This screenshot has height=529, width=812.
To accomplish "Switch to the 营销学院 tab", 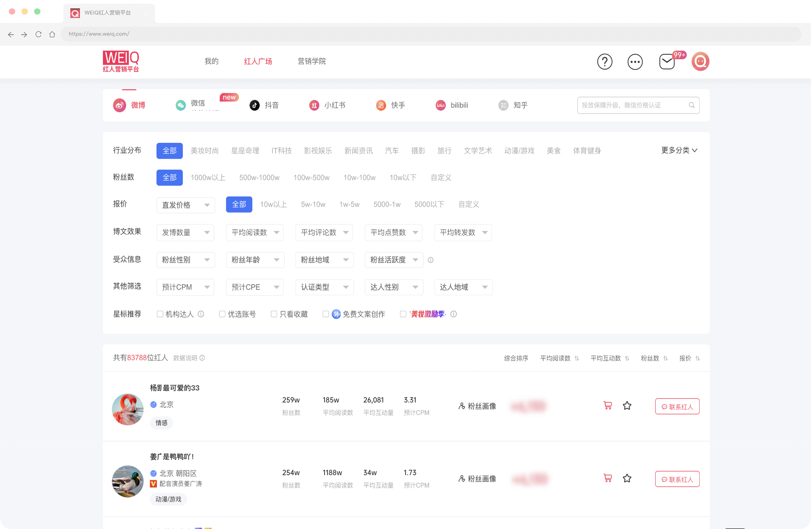I will click(312, 61).
